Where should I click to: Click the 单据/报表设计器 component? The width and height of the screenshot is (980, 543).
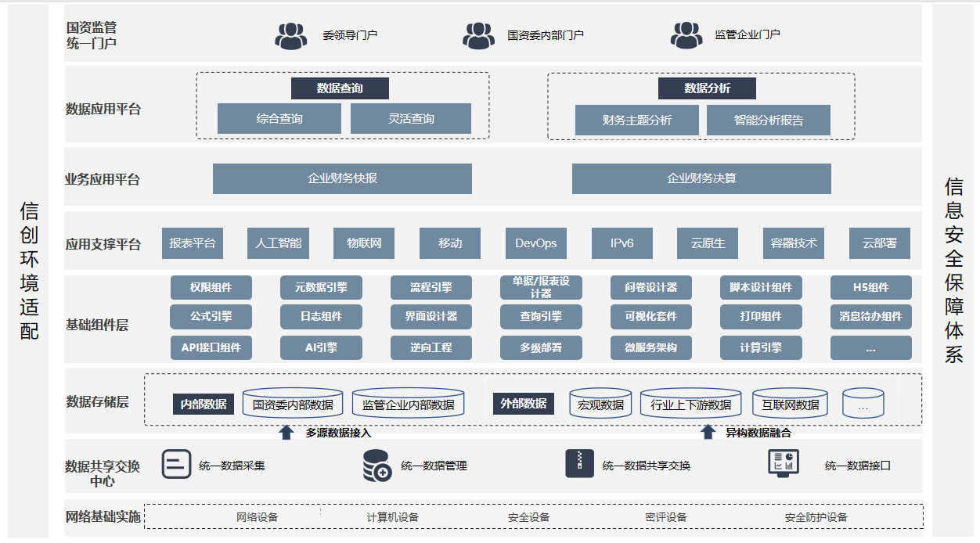tap(541, 287)
